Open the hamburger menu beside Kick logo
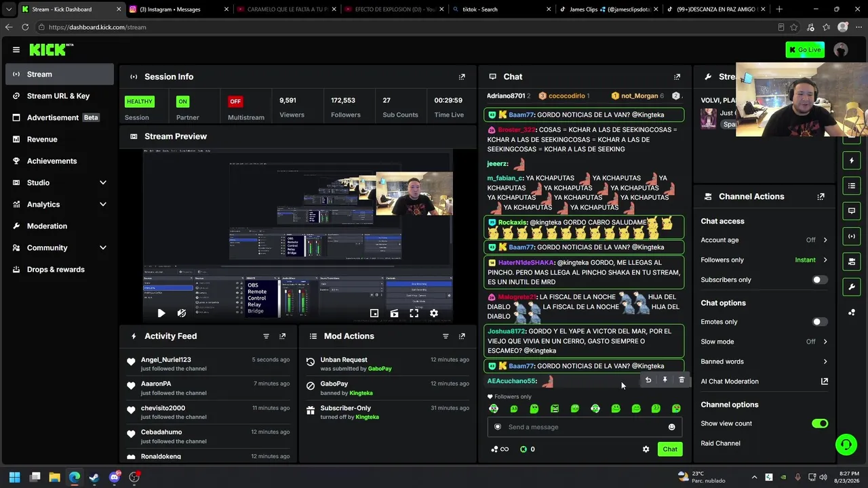This screenshot has width=868, height=488. pyautogui.click(x=16, y=49)
